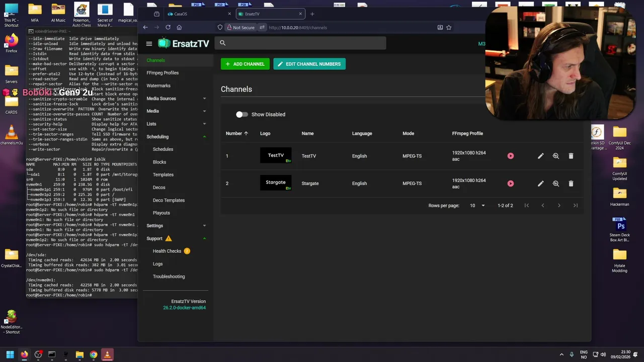Collapse the Support sidebar section
This screenshot has width=644, height=362.
(204, 238)
